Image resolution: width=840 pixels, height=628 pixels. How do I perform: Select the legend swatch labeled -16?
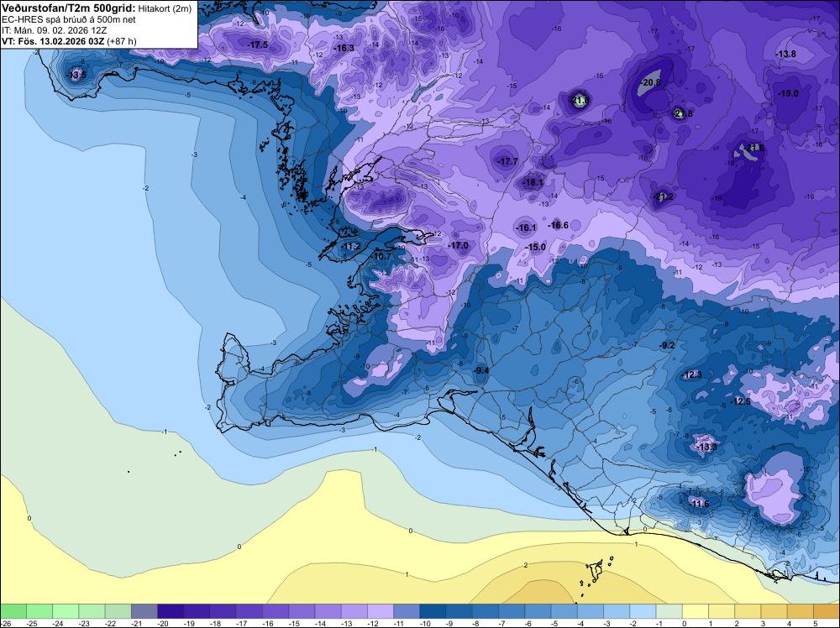(276, 611)
